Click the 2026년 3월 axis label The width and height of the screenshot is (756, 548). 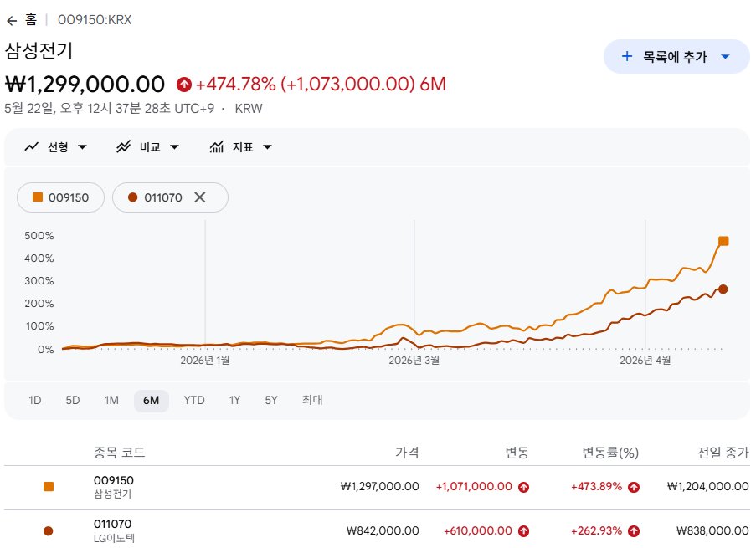click(x=414, y=360)
